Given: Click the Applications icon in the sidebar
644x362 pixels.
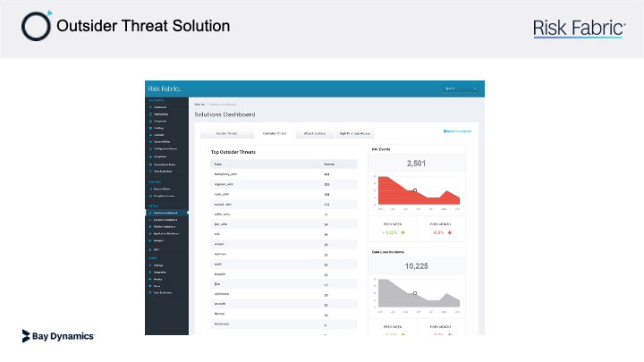Looking at the screenshot, I should point(151,114).
